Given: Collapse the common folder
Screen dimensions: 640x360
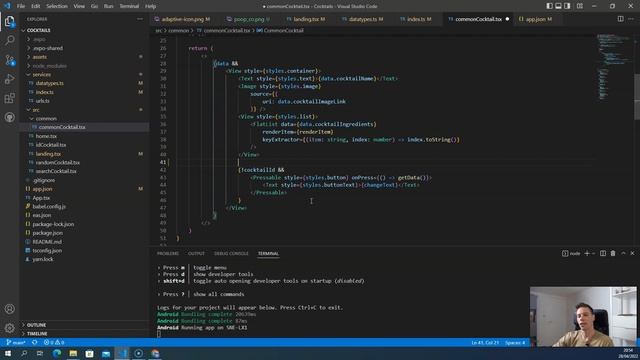Looking at the screenshot, I should 46,119.
